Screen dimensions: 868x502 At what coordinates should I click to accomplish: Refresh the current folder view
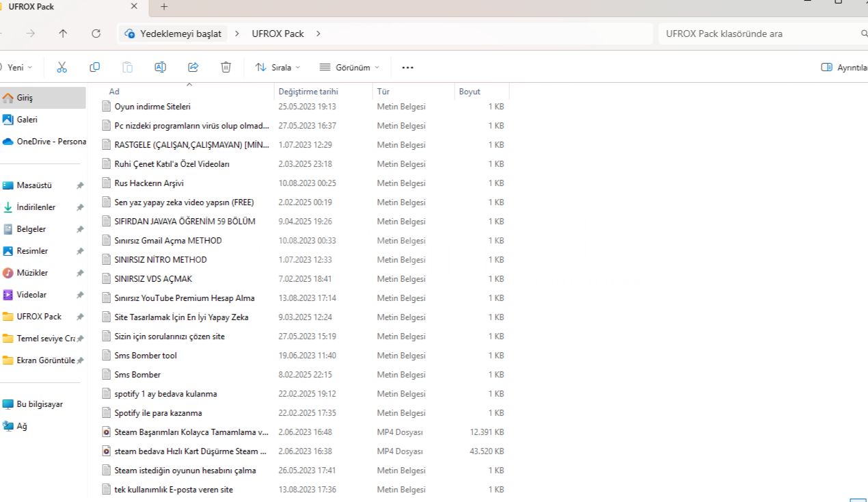click(96, 34)
